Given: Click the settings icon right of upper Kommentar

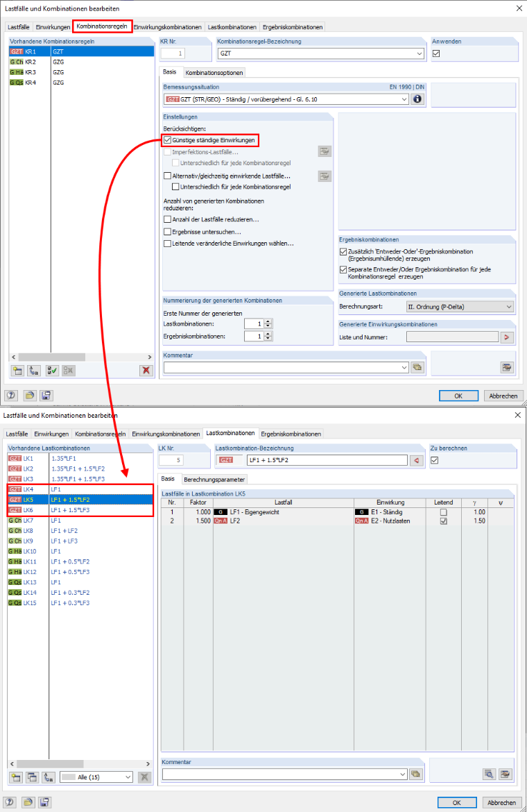Looking at the screenshot, I should click(507, 368).
